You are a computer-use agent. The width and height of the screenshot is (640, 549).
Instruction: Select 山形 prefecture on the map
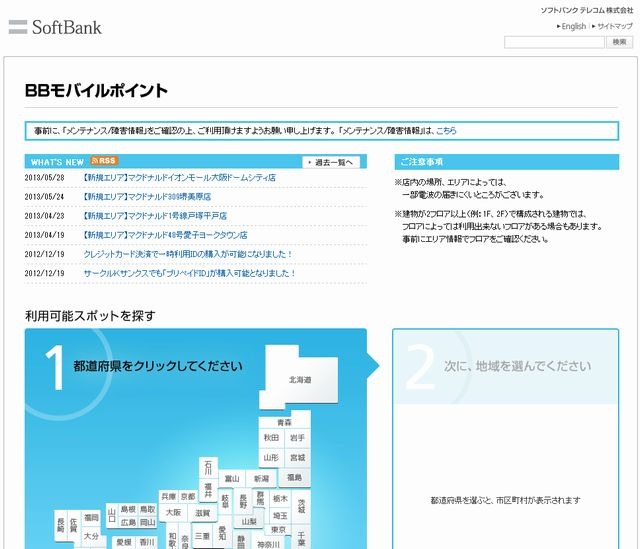pos(271,458)
